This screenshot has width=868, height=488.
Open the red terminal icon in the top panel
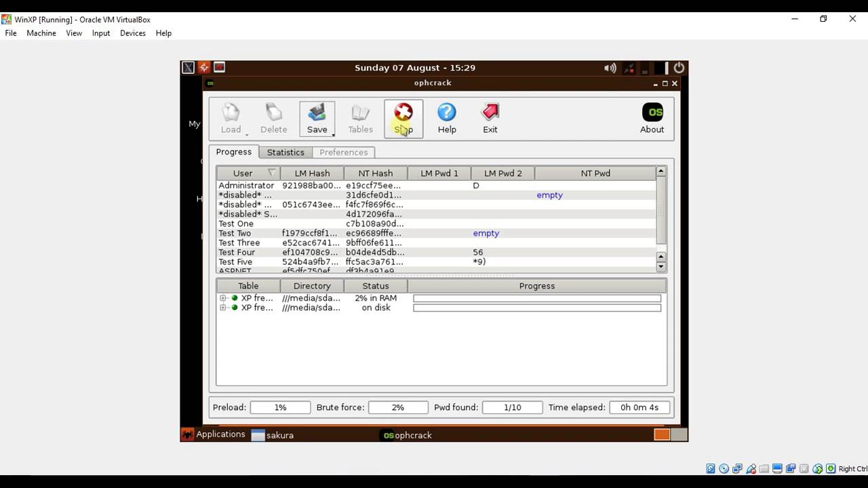tap(219, 67)
